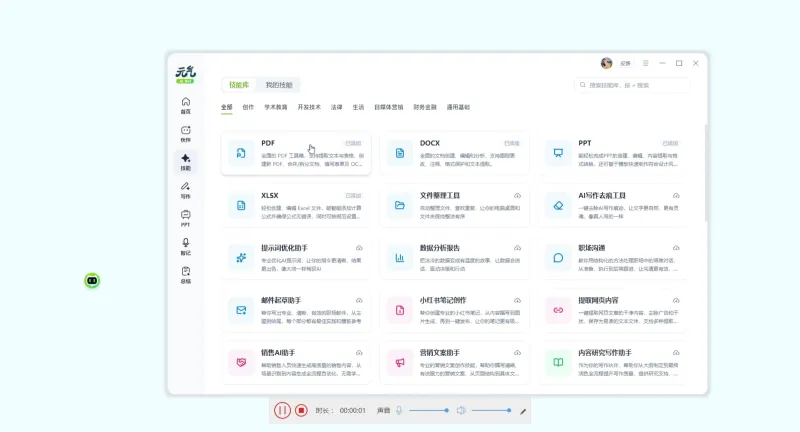The height and width of the screenshot is (432, 800).
Task: Select the 通用基础 category filter
Action: (x=458, y=107)
